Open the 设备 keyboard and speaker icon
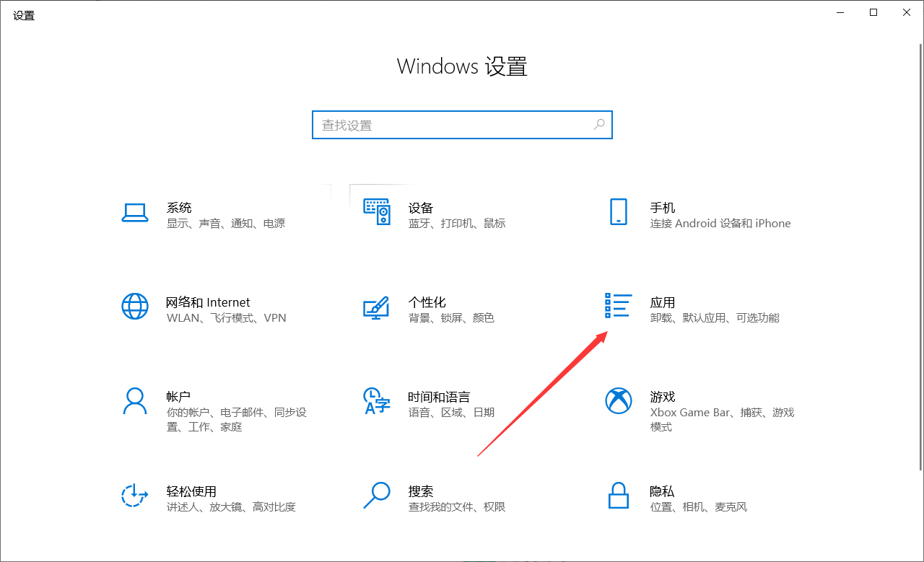Image resolution: width=924 pixels, height=562 pixels. 376,212
